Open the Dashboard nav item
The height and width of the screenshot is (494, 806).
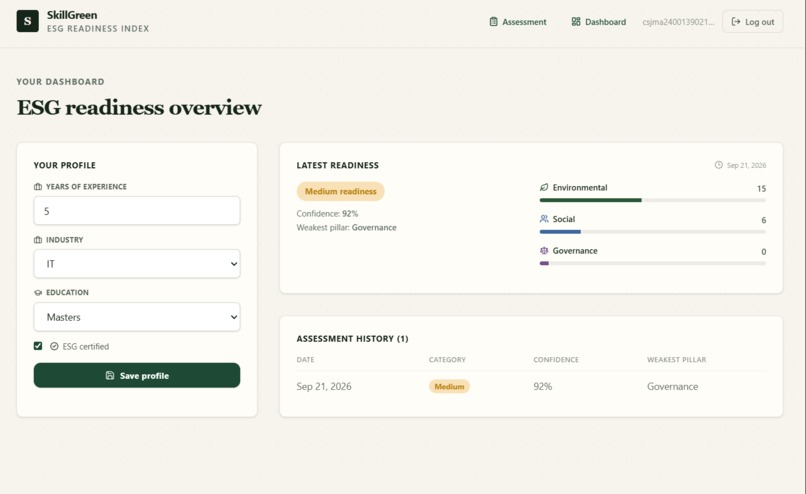point(598,22)
